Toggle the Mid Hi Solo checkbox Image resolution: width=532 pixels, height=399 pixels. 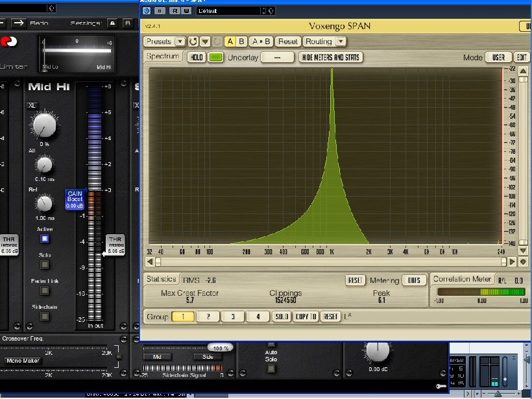45,264
